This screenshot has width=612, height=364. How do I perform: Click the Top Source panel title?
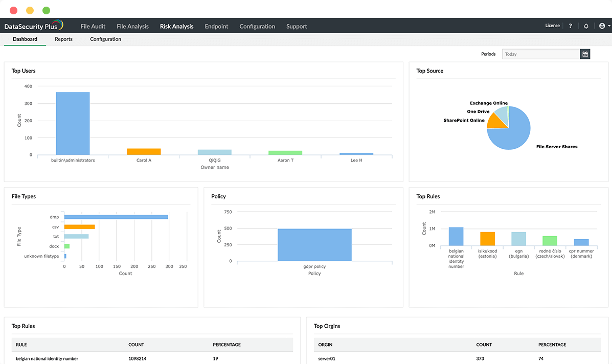click(429, 71)
